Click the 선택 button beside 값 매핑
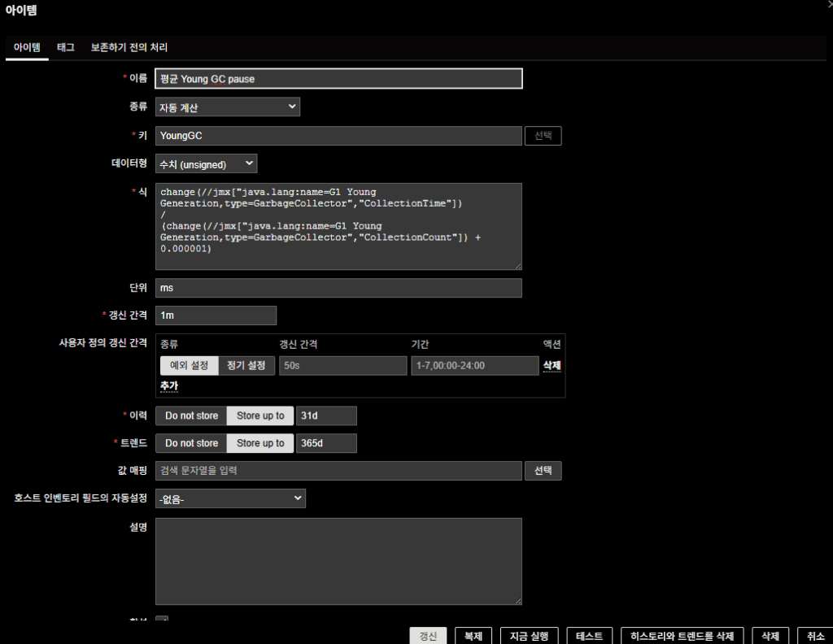 tap(543, 471)
